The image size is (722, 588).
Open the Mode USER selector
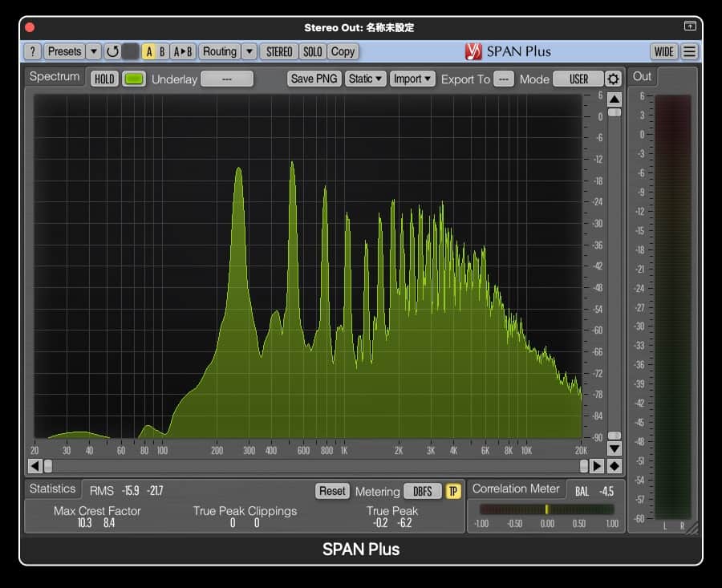click(578, 79)
